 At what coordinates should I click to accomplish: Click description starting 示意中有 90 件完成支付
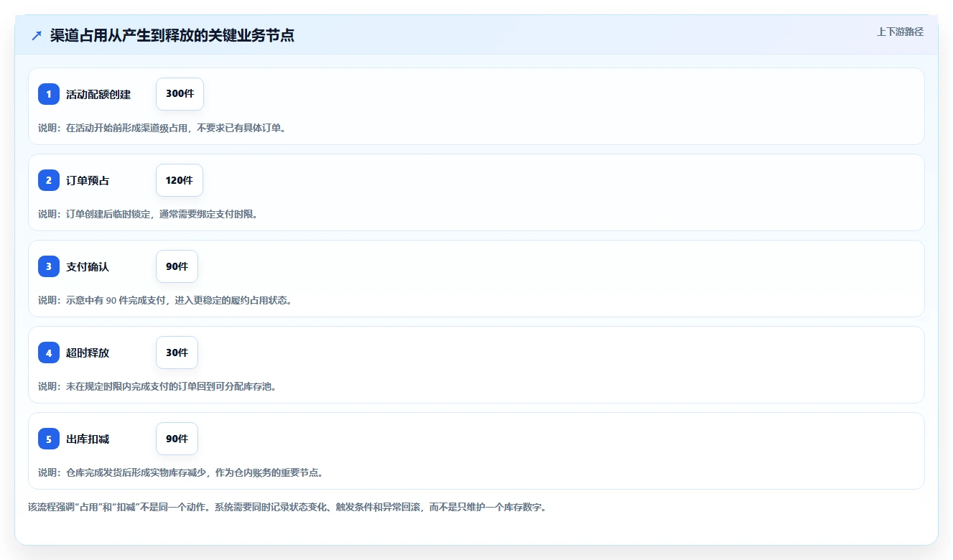point(165,300)
